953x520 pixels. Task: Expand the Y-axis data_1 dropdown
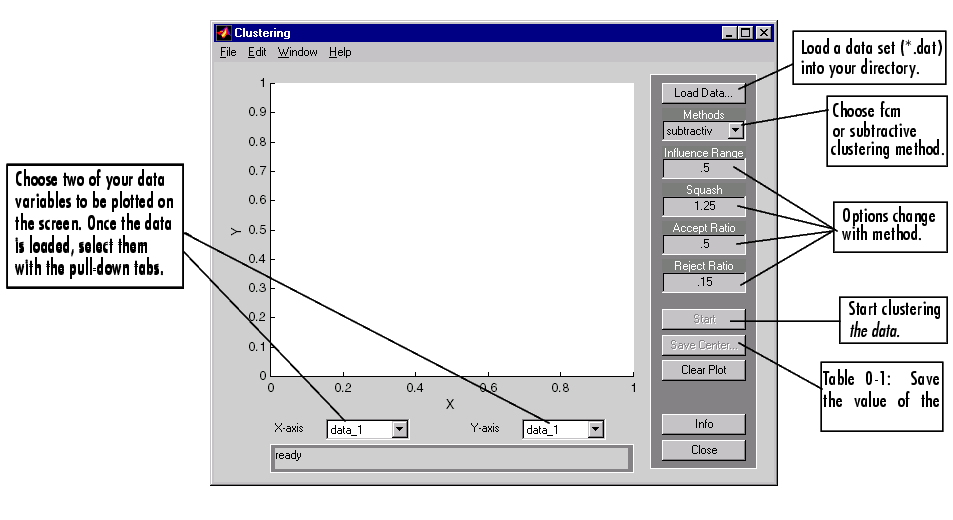(x=596, y=429)
